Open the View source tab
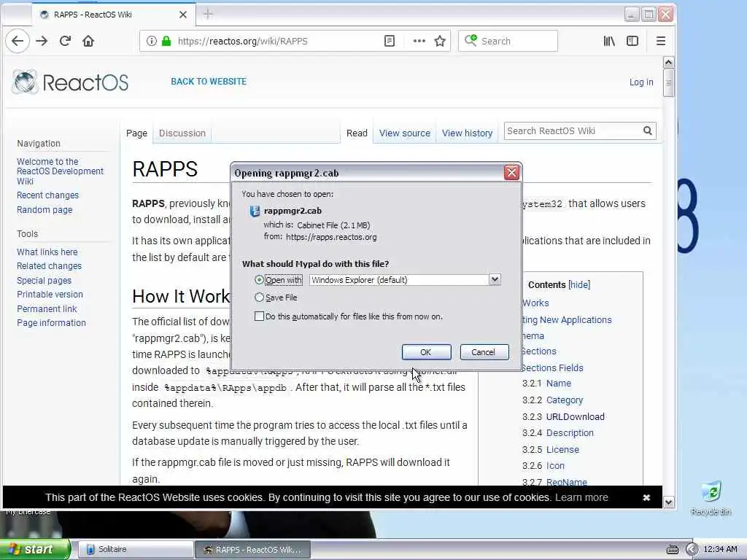This screenshot has width=747, height=560. 404,133
